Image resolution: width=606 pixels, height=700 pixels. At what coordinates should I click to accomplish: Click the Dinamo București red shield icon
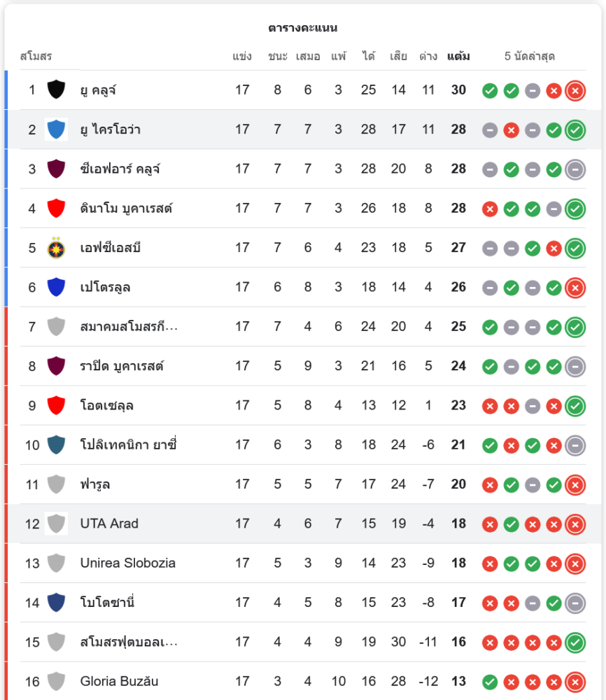(x=56, y=208)
